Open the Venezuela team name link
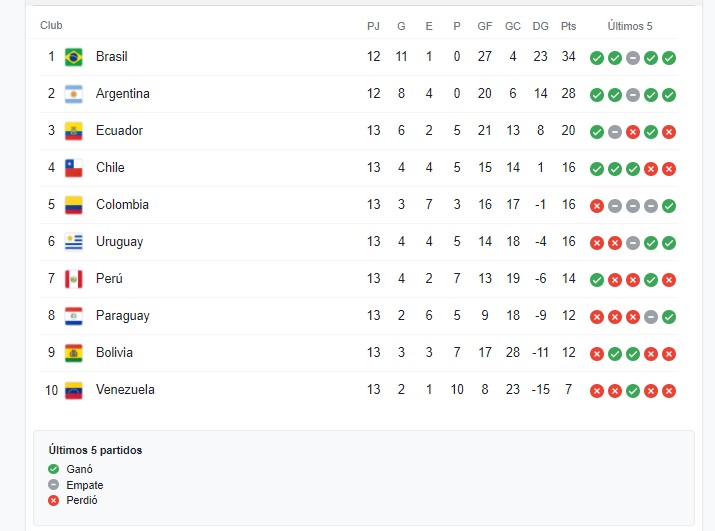Screen dimensions: 715x531 125,390
